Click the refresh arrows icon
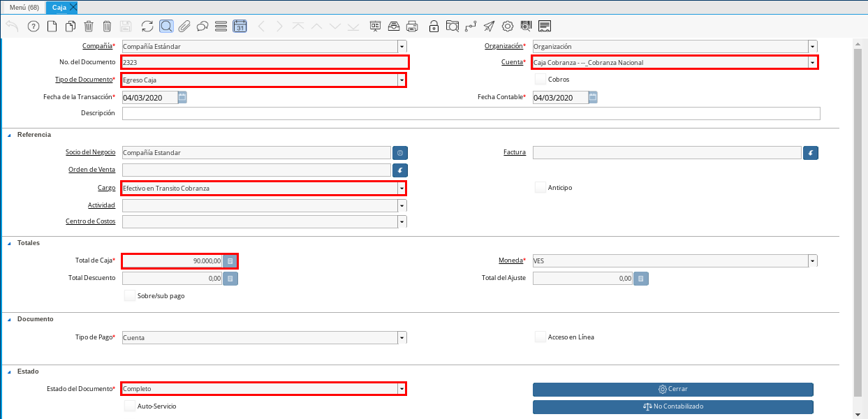 (x=147, y=27)
